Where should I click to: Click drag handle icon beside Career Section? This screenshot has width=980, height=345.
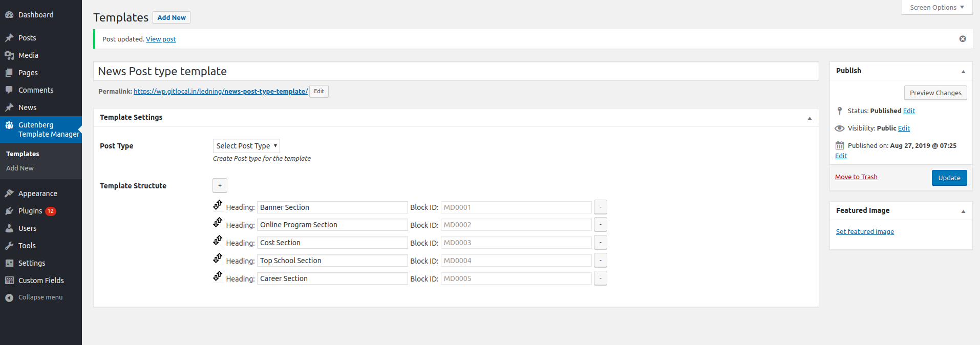218,276
